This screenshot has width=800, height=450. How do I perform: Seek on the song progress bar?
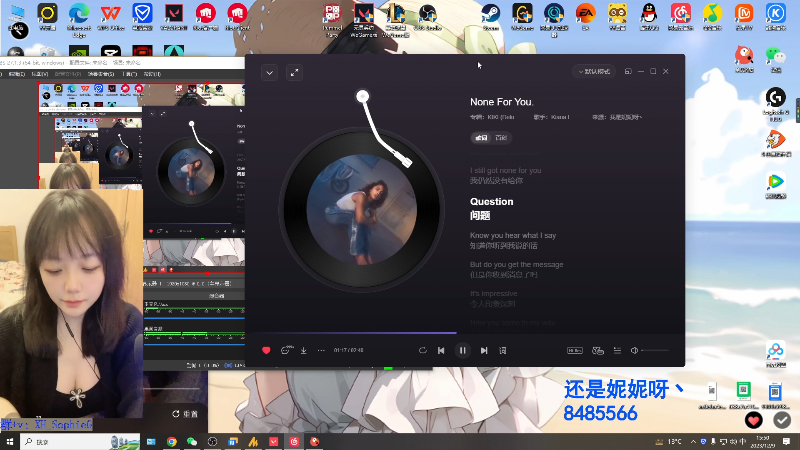click(465, 333)
